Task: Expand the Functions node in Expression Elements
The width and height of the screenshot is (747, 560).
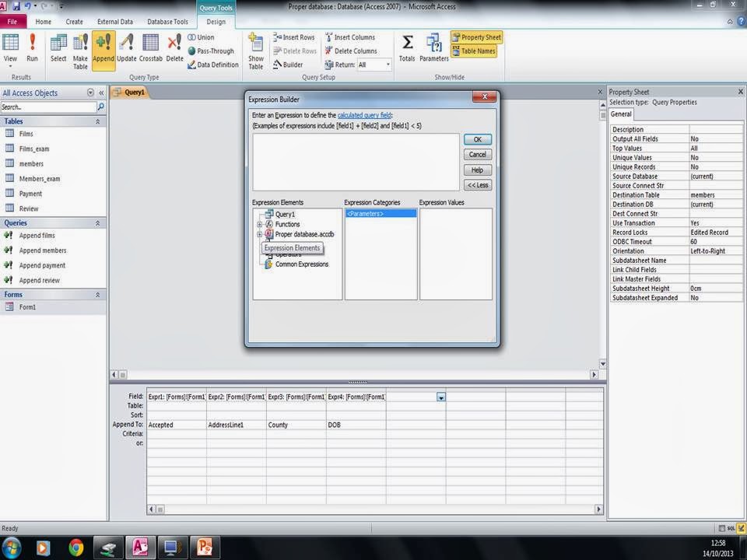Action: point(260,224)
